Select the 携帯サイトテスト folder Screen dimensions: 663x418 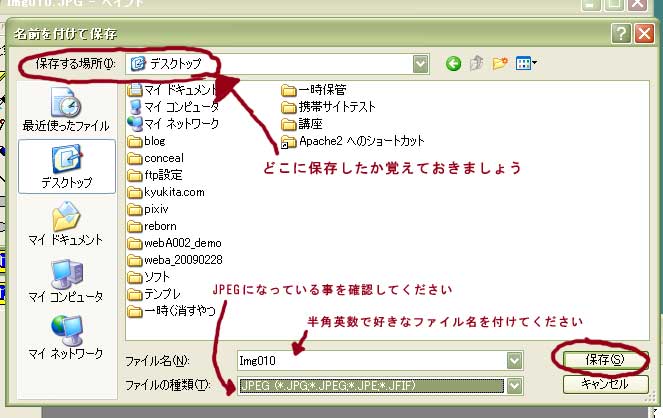(x=329, y=107)
